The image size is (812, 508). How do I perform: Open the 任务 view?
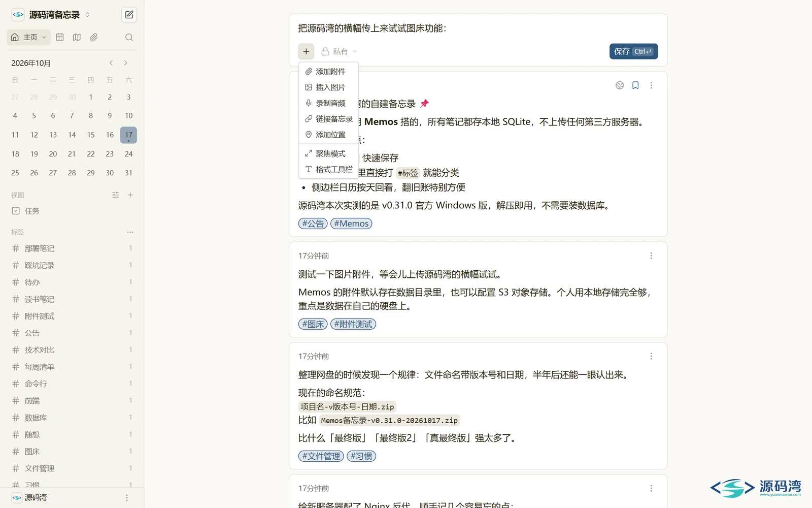[x=72, y=211]
